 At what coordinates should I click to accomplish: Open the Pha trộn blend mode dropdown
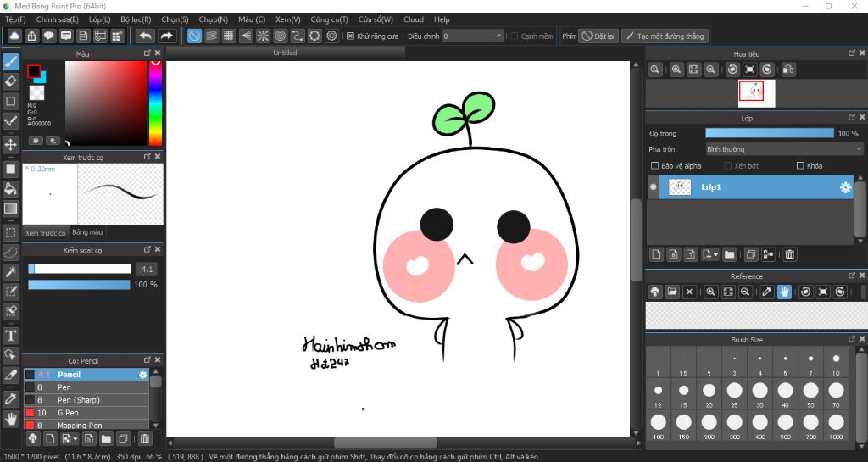point(783,149)
